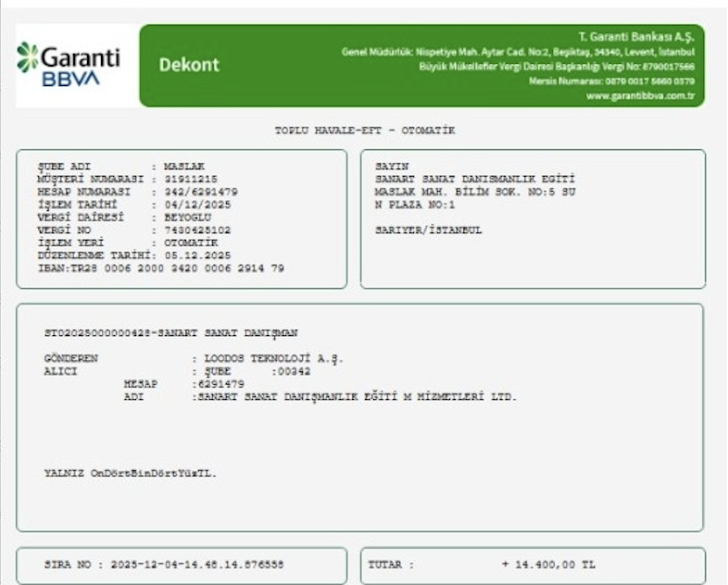Select the DÜZENLENME TARİHİ value 05.12.2025
The height and width of the screenshot is (585, 728).
click(197, 255)
